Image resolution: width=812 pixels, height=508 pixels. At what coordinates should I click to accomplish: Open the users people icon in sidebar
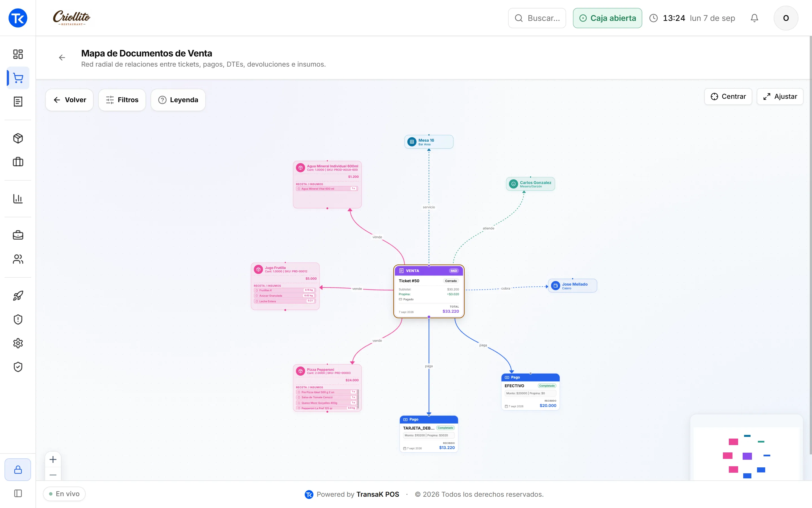[x=18, y=259]
